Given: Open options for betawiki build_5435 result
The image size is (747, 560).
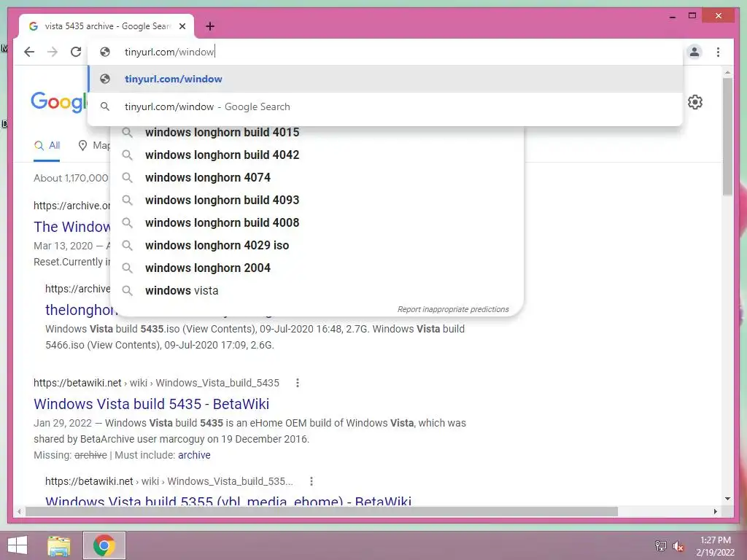Looking at the screenshot, I should click(298, 383).
